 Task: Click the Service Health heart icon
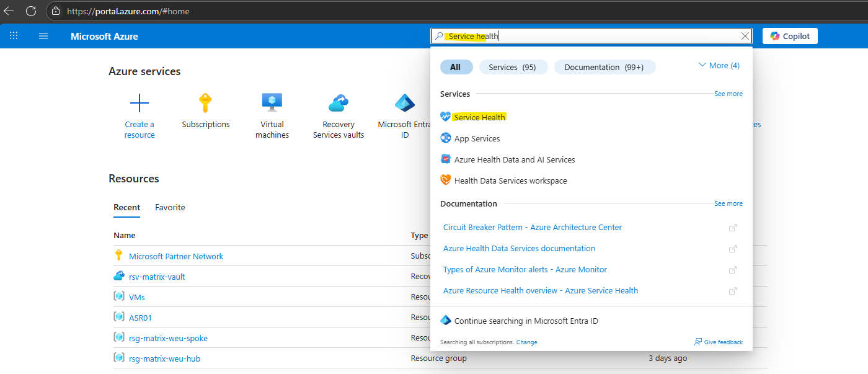point(446,117)
